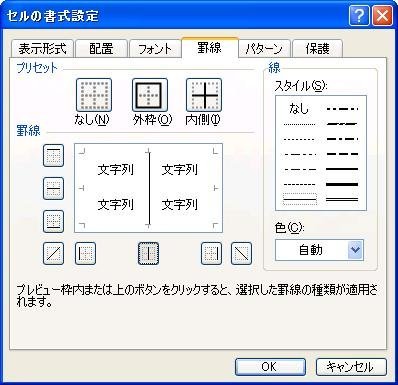Select the medium dashed line style
The height and width of the screenshot is (385, 398).
342,154
